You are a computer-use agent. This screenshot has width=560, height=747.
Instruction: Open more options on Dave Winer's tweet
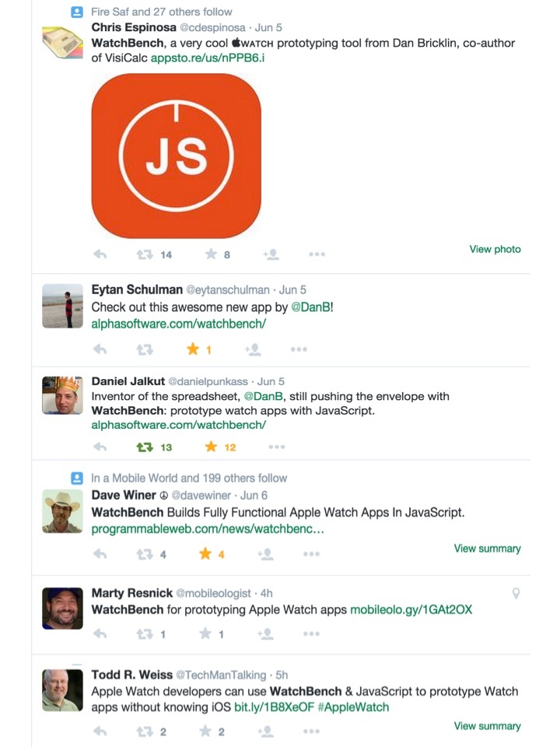(311, 554)
